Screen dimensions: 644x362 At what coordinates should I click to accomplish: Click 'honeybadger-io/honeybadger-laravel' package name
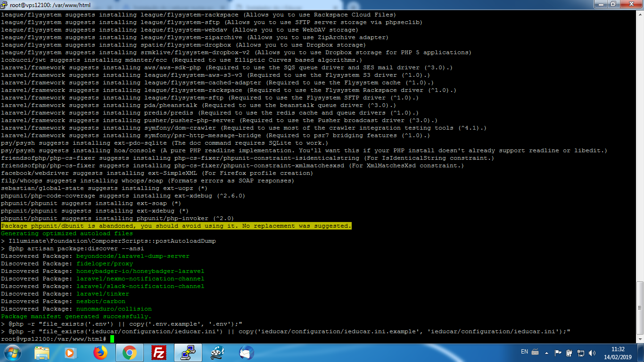click(x=140, y=271)
